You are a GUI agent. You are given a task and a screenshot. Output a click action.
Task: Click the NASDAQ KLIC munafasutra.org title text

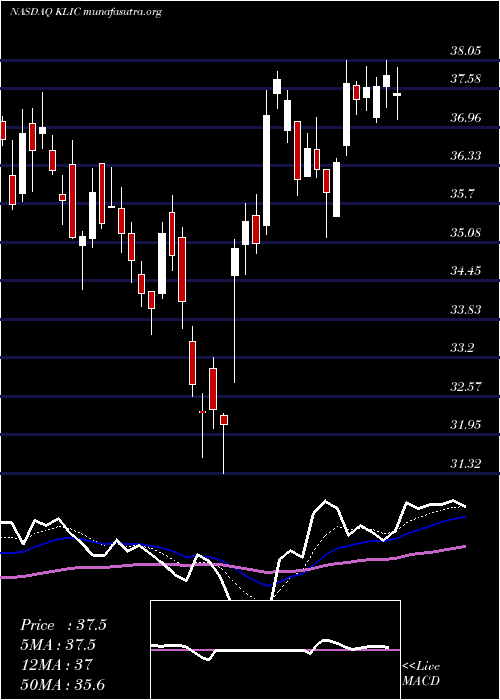86,12
